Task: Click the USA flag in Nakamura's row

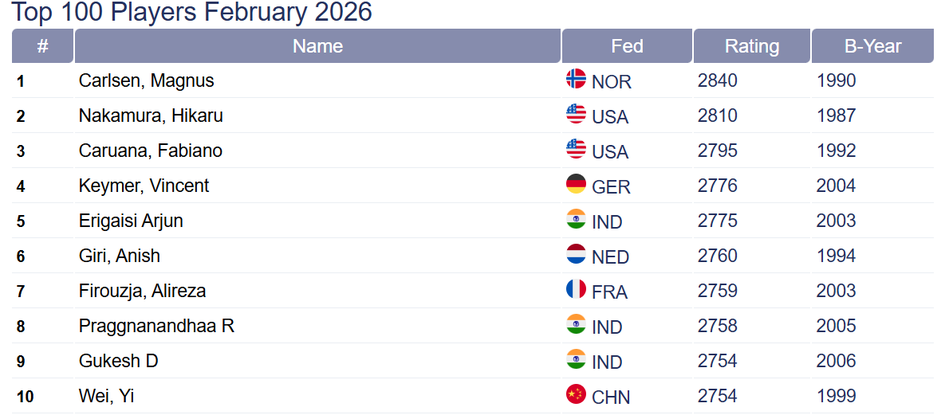Action: pyautogui.click(x=576, y=115)
